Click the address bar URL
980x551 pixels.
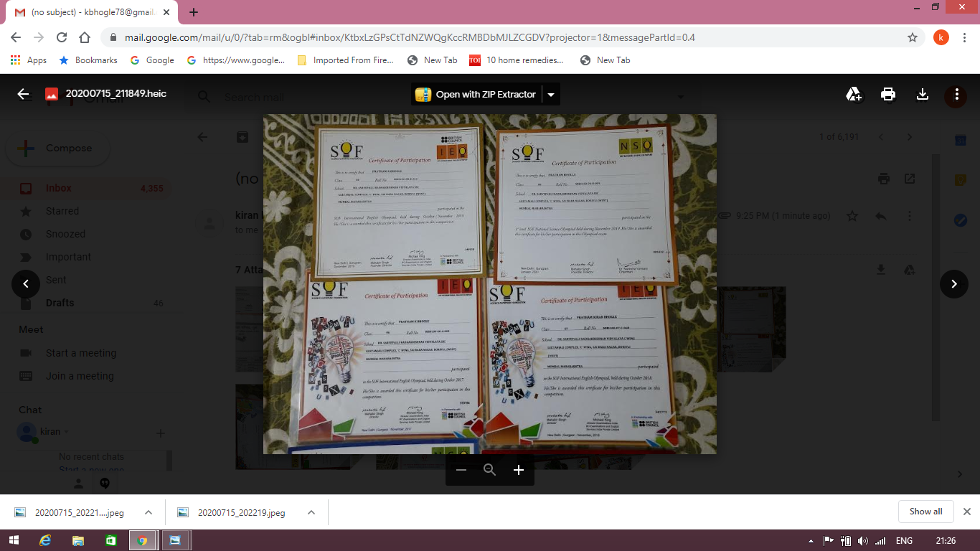[410, 37]
